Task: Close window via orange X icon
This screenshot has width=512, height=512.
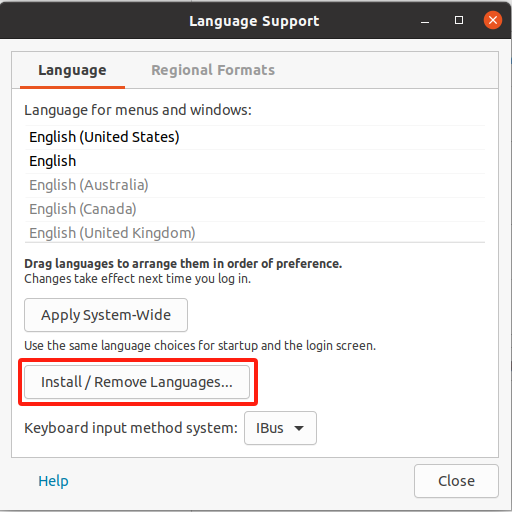Action: (493, 20)
